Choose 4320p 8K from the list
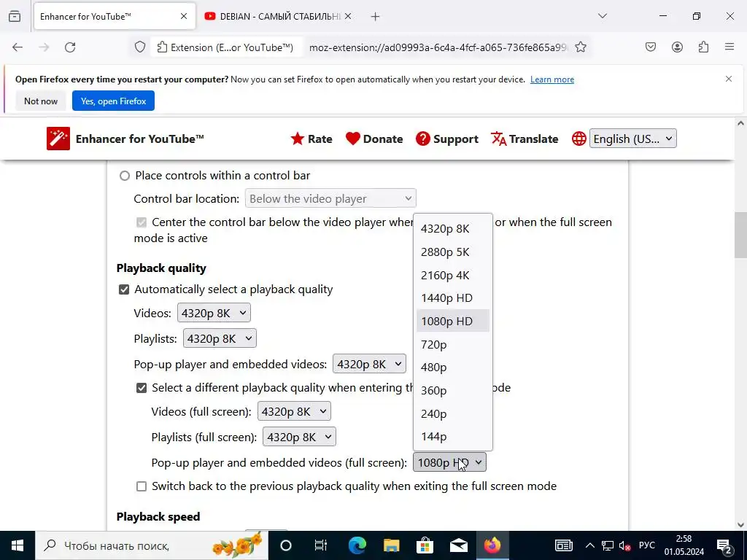This screenshot has height=560, width=747. (x=452, y=228)
